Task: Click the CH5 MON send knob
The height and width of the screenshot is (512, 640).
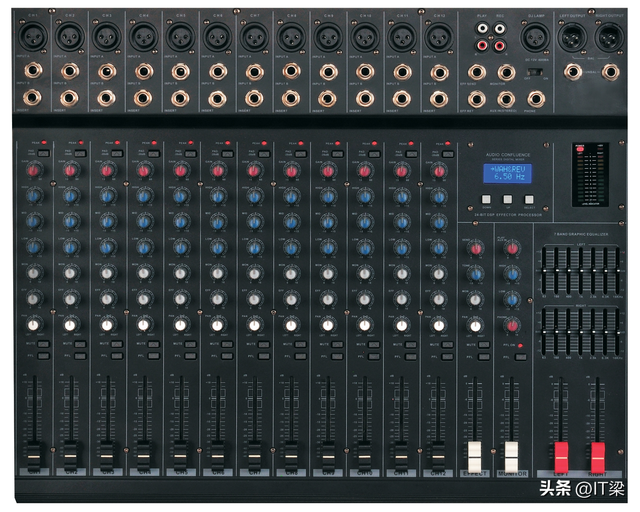Action: click(x=181, y=273)
